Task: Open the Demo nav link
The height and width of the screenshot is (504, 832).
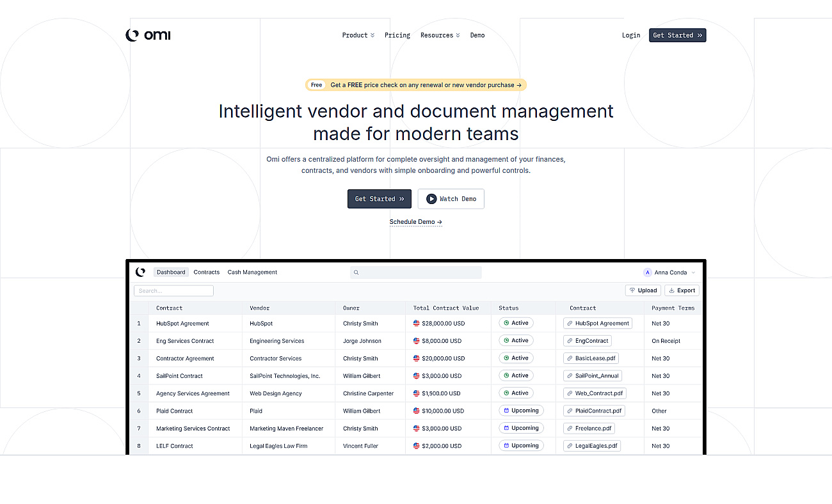Action: [x=477, y=35]
